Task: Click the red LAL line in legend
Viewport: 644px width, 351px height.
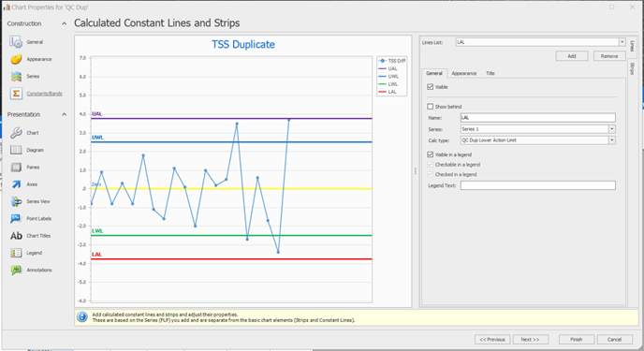Action: (382, 92)
